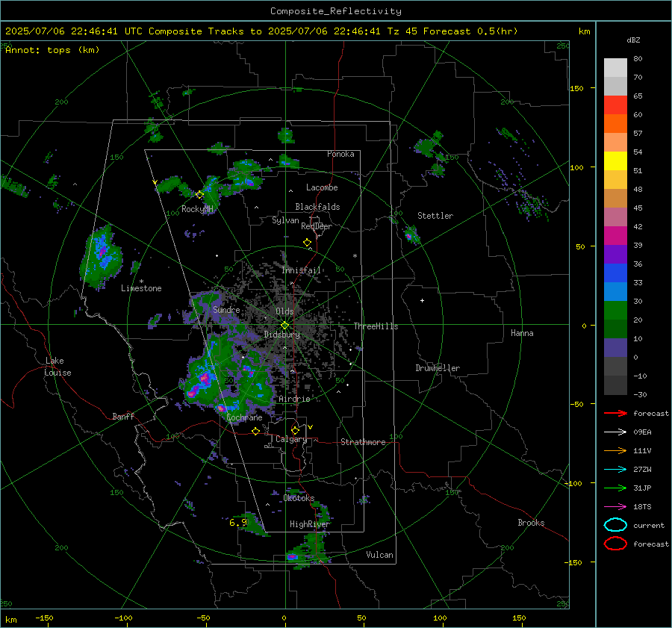The width and height of the screenshot is (672, 628).
Task: Select the orange swatch between 60 and 57 dBZ
Action: click(615, 124)
